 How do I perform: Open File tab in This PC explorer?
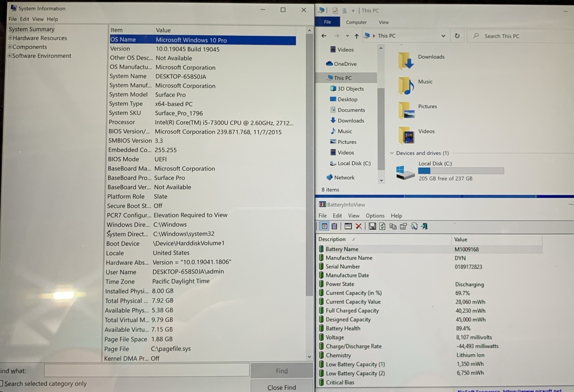click(x=327, y=22)
